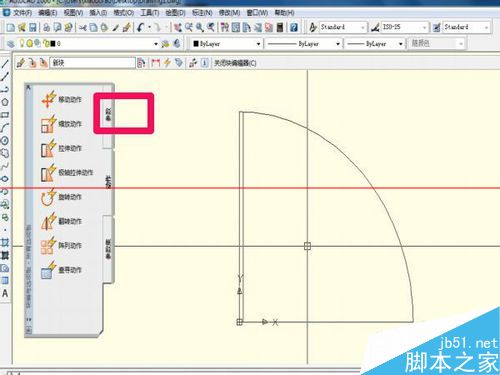Click the Layer Previous icon

tap(177, 44)
